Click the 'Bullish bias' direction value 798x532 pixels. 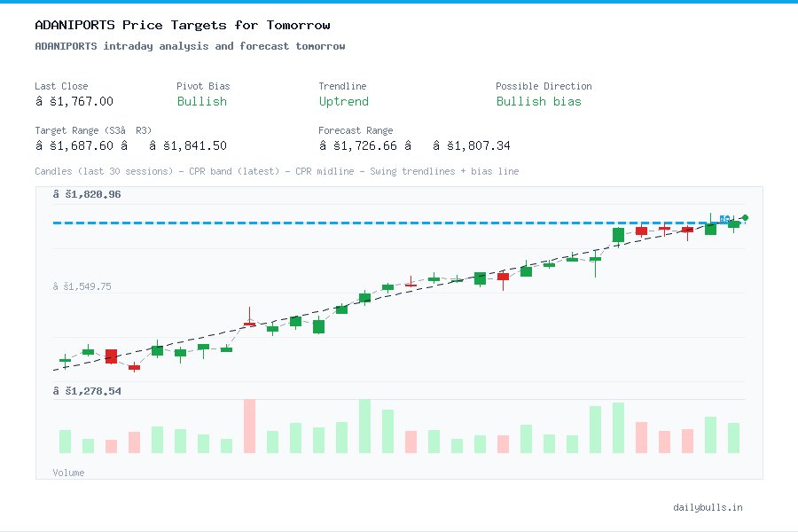tap(538, 101)
